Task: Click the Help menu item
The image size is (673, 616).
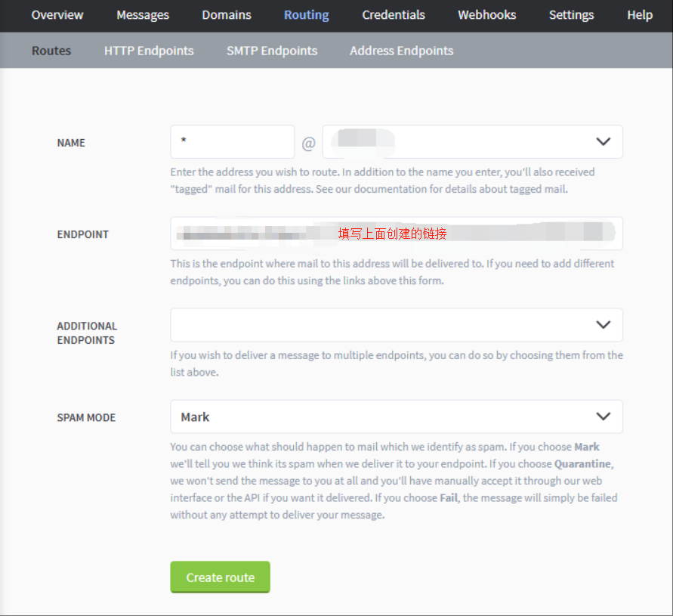Action: coord(640,15)
